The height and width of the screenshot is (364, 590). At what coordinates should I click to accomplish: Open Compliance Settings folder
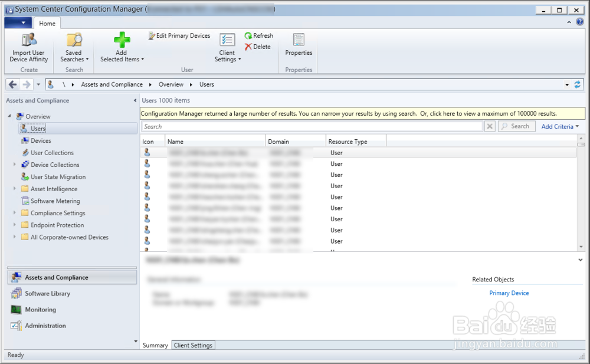(x=58, y=213)
